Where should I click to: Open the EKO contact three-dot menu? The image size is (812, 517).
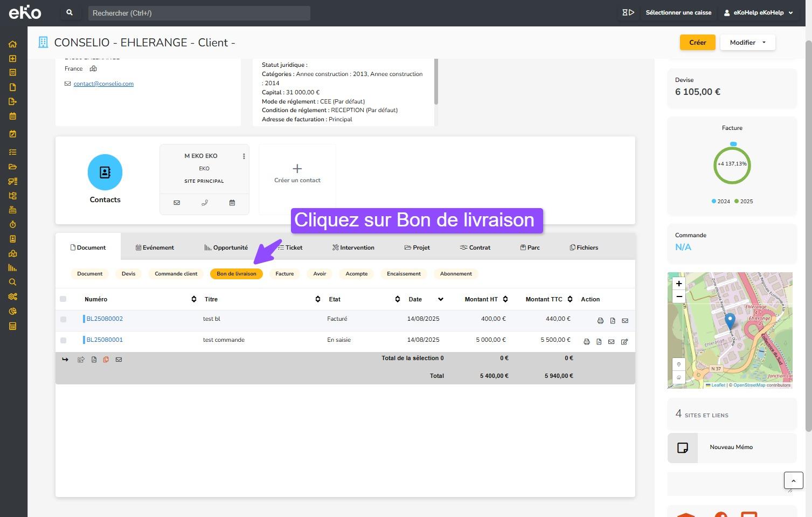[244, 156]
